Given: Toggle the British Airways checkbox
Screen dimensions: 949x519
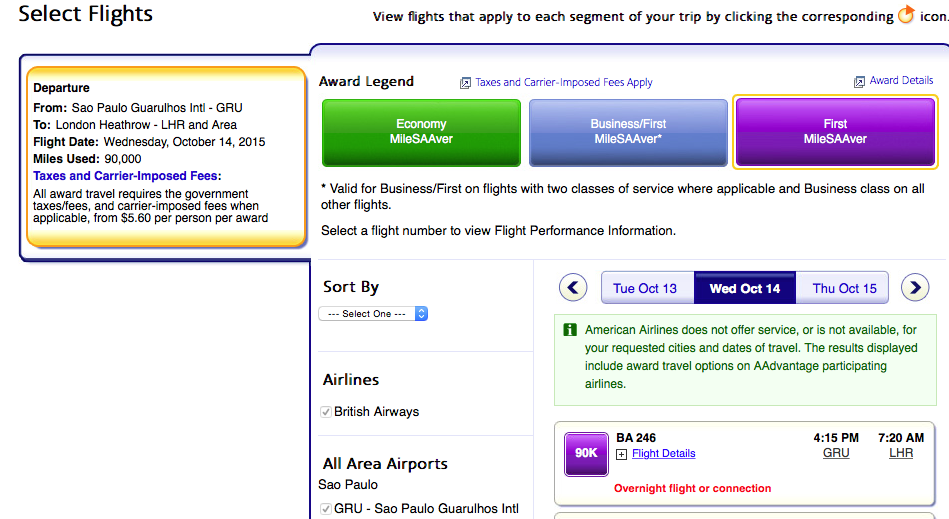Looking at the screenshot, I should [325, 412].
